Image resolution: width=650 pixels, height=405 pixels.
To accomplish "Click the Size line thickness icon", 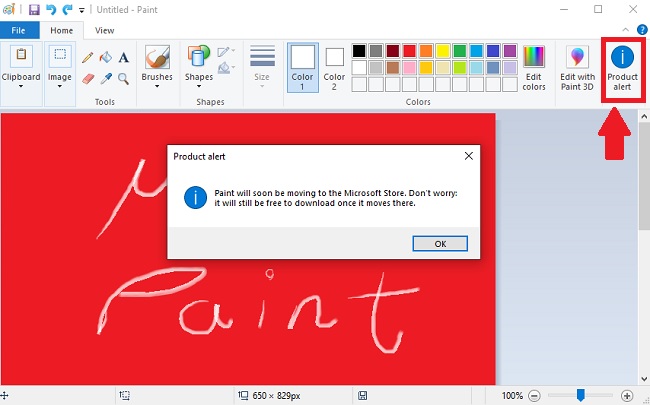I will click(x=262, y=56).
